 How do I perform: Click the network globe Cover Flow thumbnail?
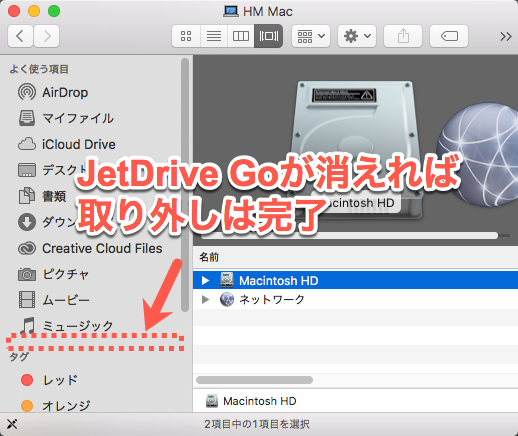(x=478, y=155)
